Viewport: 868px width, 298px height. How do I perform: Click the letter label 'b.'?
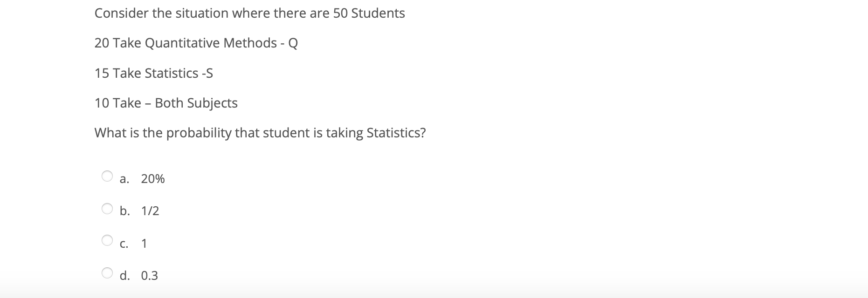(125, 211)
